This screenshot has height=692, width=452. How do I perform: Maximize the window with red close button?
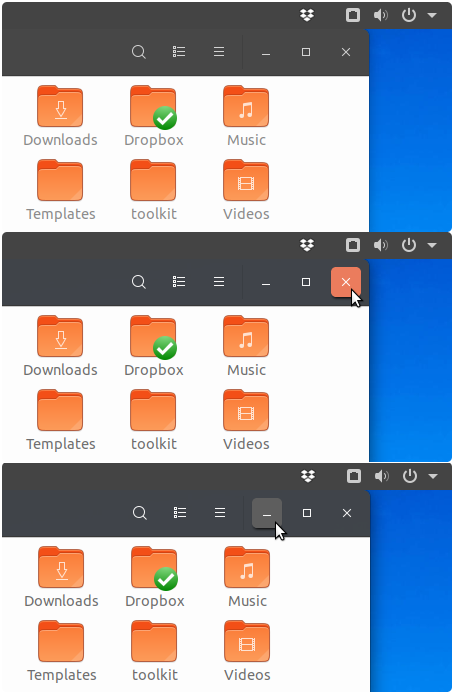click(x=306, y=282)
